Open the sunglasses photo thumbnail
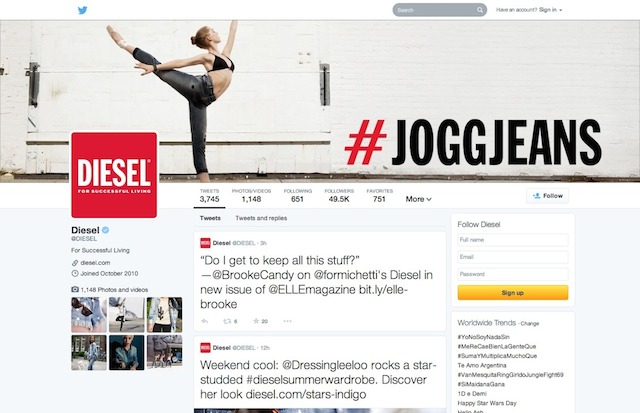The image size is (640, 413). 89,315
